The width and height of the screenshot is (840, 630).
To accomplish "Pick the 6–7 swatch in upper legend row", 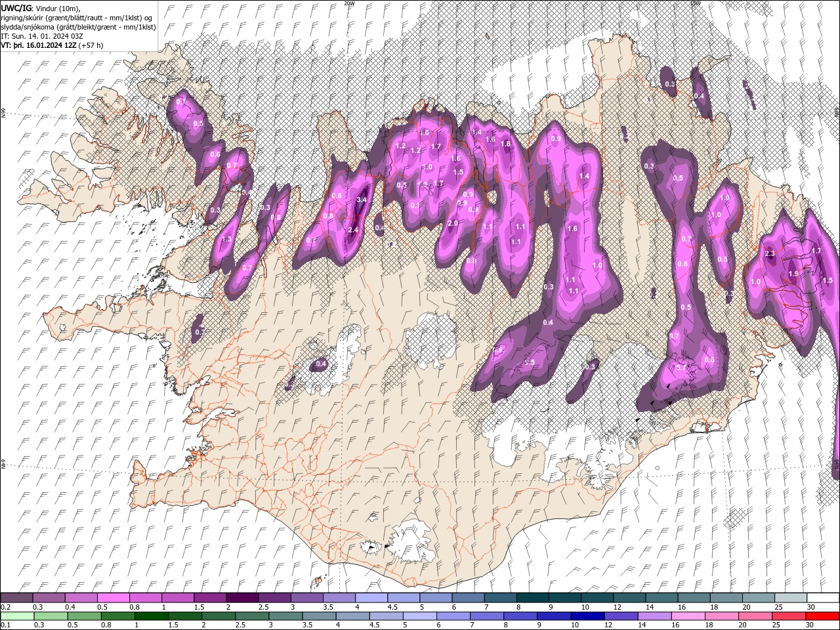I will coord(468,598).
